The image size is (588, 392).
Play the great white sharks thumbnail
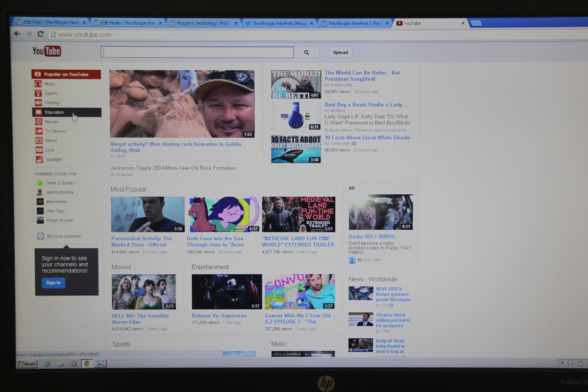pos(296,149)
